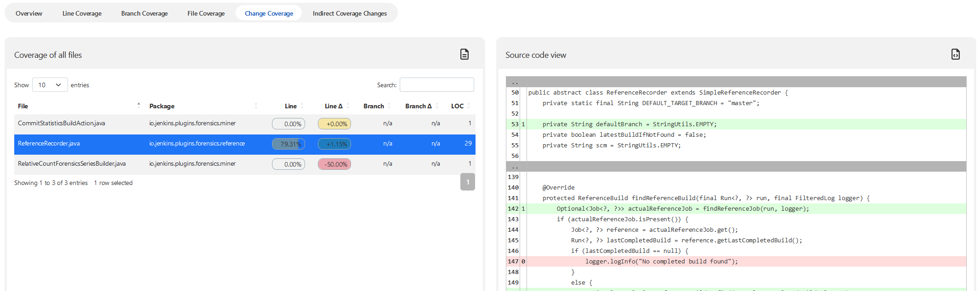Sort by the Line Δ column
The image size is (980, 291).
(334, 106)
